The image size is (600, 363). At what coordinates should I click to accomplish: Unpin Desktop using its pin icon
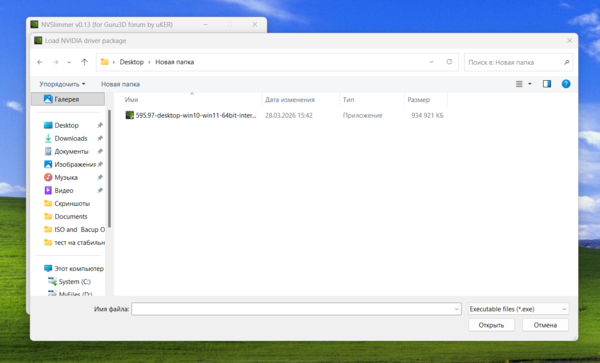(x=100, y=125)
